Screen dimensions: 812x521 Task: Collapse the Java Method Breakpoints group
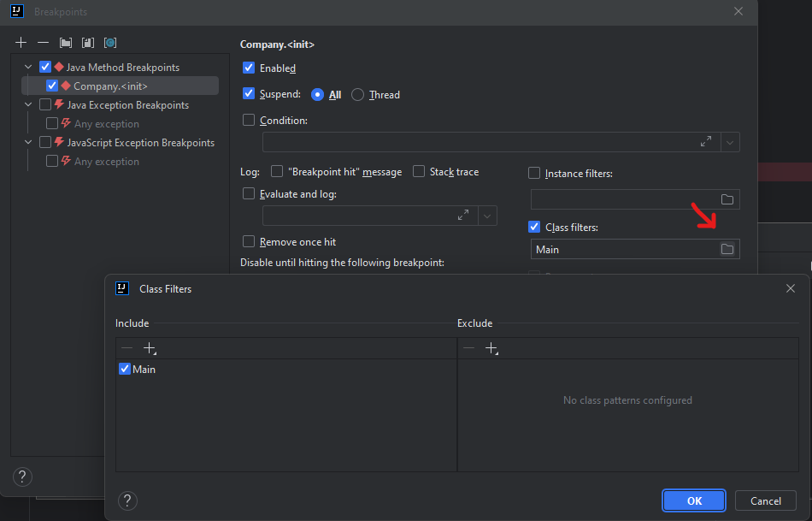pyautogui.click(x=28, y=67)
